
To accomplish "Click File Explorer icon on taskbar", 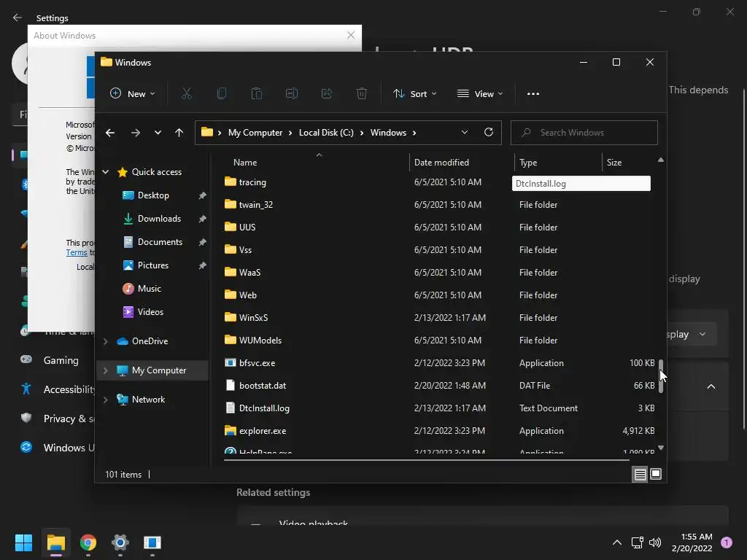I will pyautogui.click(x=55, y=542).
